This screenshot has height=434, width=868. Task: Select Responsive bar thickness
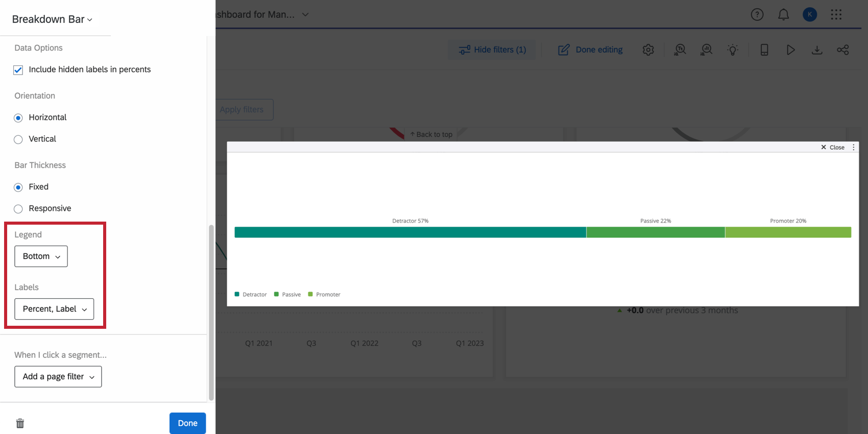pyautogui.click(x=18, y=209)
